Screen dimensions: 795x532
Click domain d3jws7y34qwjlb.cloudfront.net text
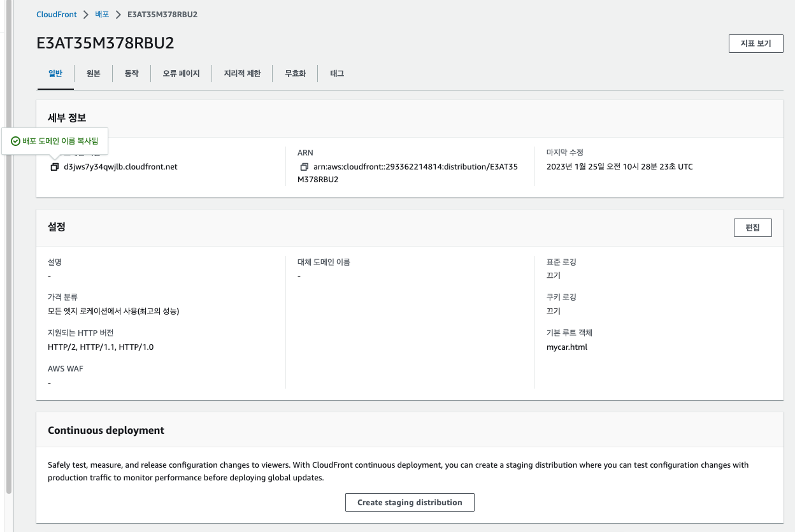[x=120, y=167]
